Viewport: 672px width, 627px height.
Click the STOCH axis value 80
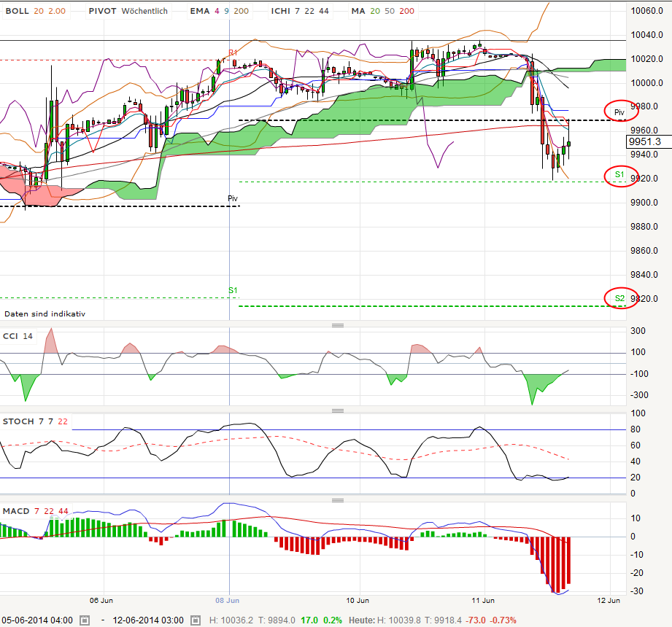(635, 429)
